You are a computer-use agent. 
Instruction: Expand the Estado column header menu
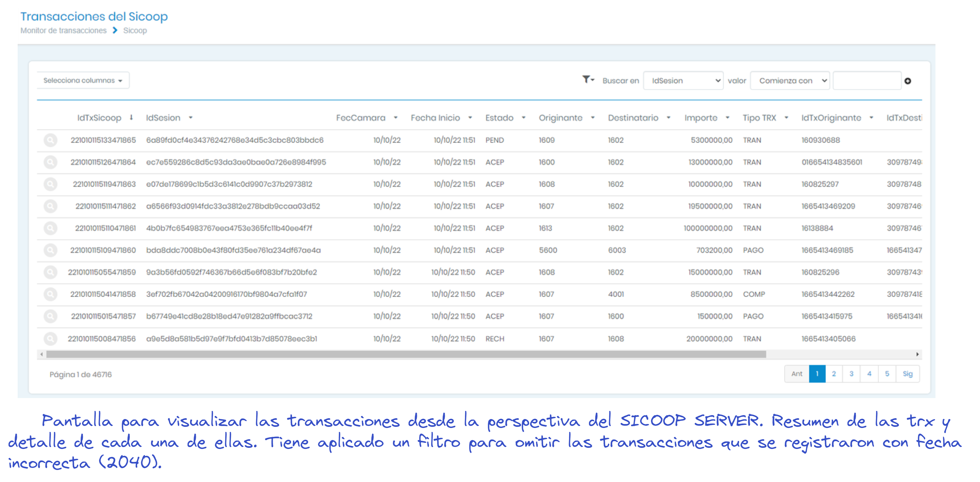523,118
